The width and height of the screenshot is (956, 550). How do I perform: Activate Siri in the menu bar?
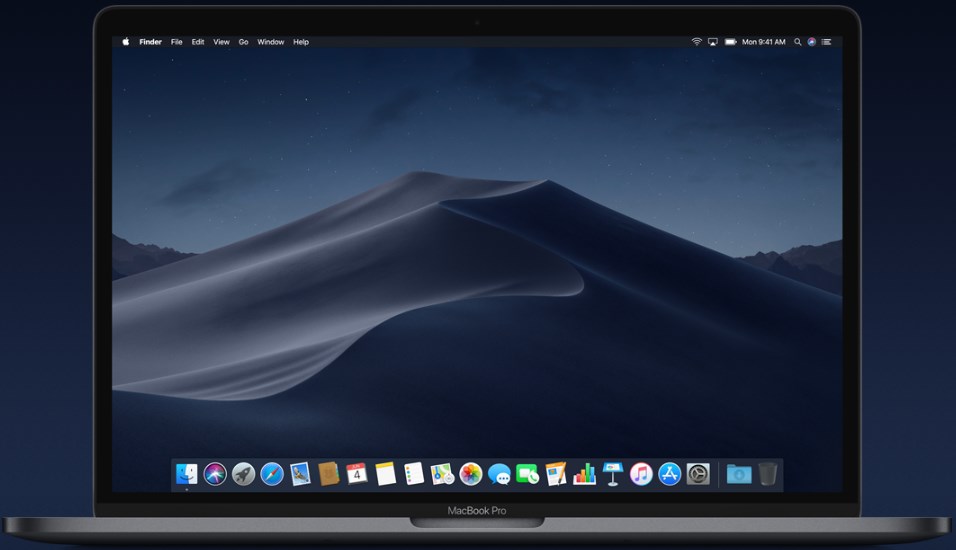pos(812,42)
